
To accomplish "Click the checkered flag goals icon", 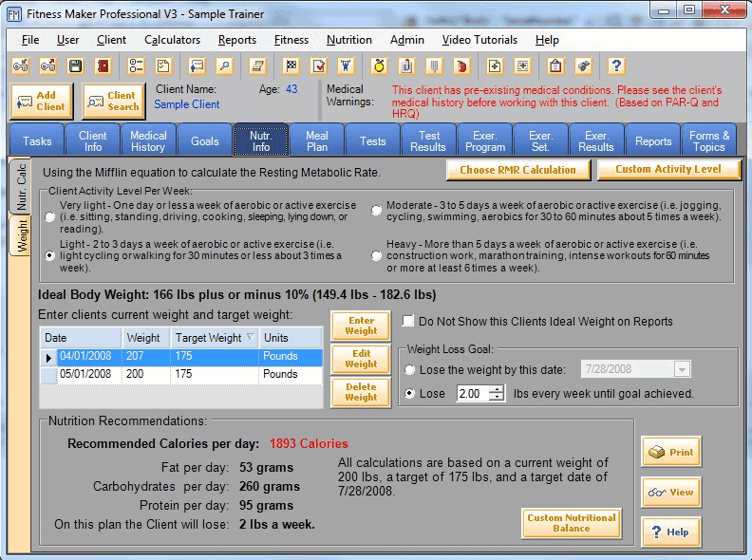I will click(x=291, y=65).
